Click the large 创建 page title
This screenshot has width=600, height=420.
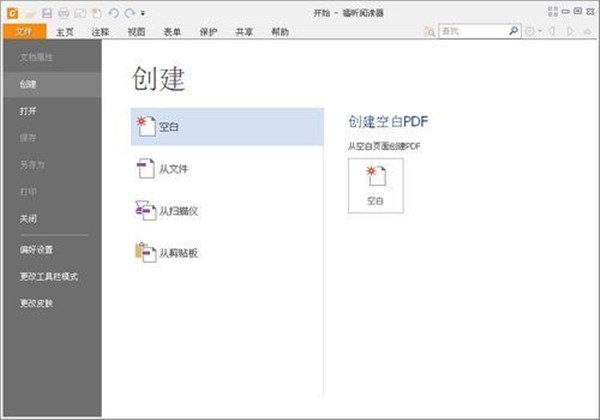158,79
